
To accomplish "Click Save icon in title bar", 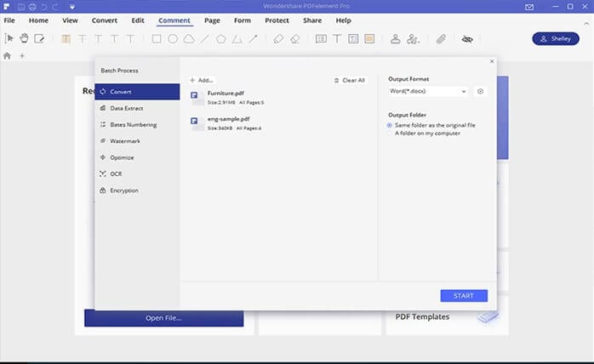I will pyautogui.click(x=21, y=7).
